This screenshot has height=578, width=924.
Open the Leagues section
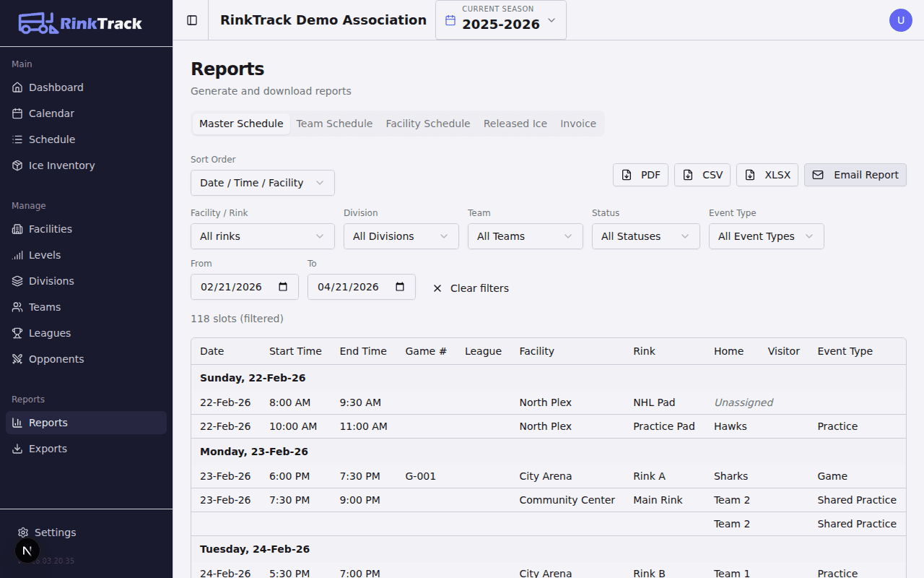click(48, 332)
